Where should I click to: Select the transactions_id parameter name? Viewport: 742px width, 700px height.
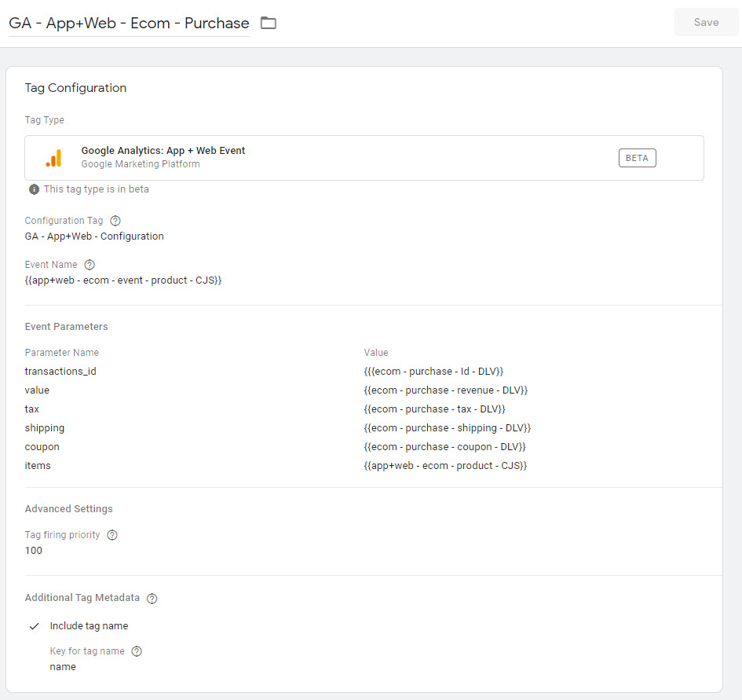60,372
